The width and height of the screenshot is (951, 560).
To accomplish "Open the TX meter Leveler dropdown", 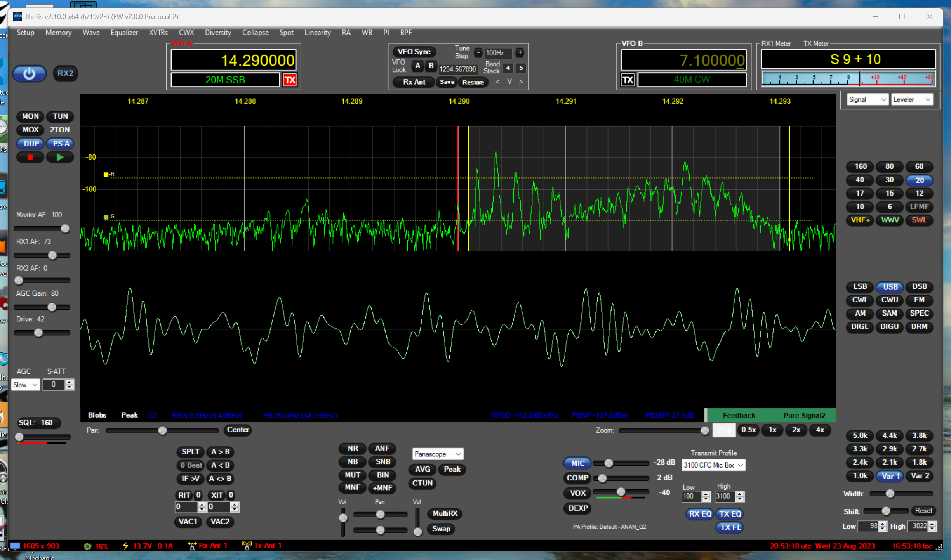I will (912, 100).
